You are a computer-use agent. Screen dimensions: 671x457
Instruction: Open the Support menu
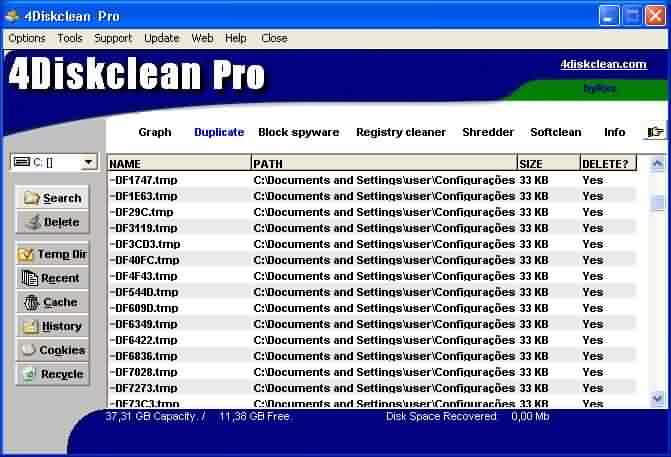[113, 38]
